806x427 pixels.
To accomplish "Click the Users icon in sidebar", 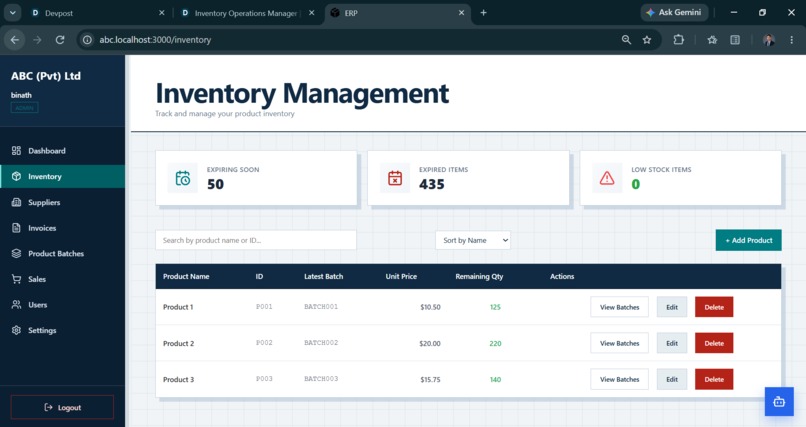I will click(16, 305).
